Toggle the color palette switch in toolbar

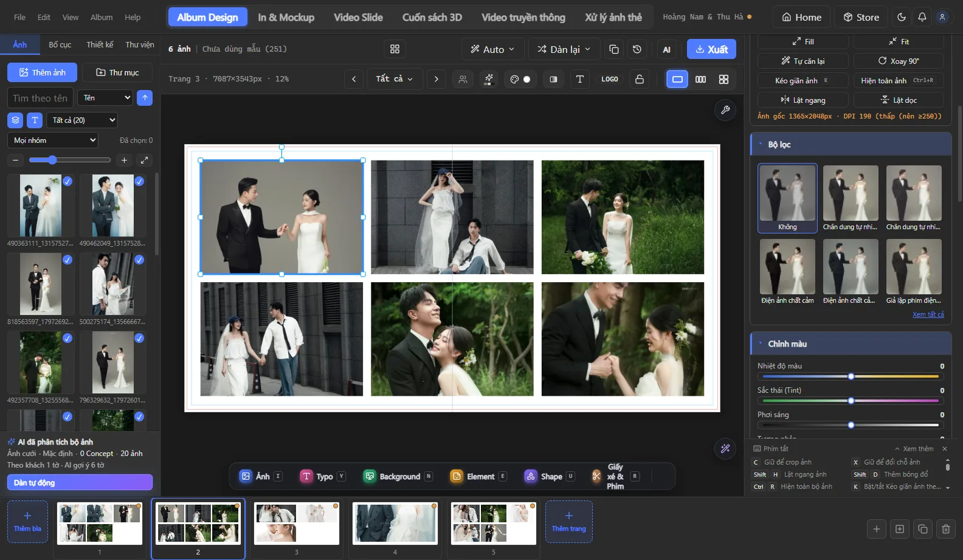pyautogui.click(x=520, y=79)
